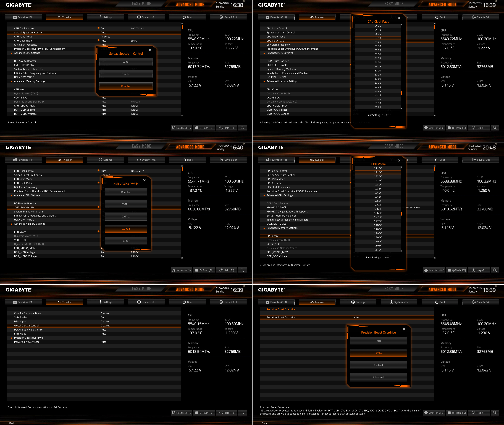This screenshot has width=504, height=425.
Task: Close the Precision Boost Overdrive popup
Action: pos(404,329)
